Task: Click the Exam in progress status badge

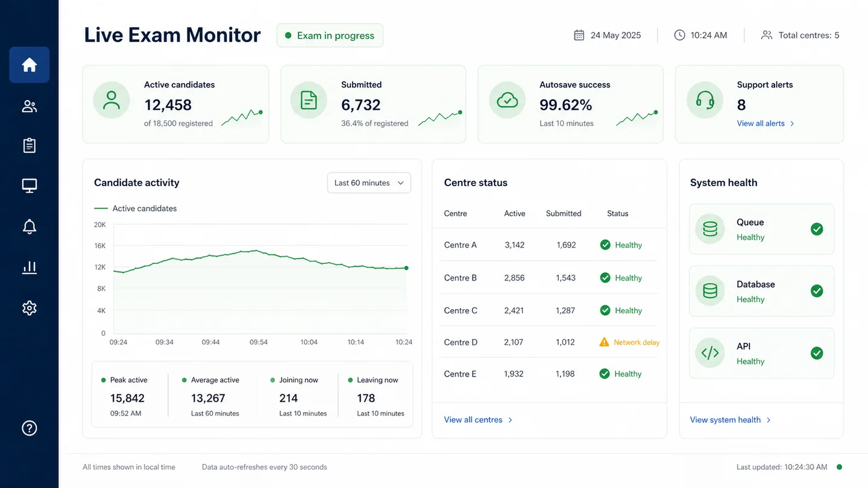Action: pos(330,36)
